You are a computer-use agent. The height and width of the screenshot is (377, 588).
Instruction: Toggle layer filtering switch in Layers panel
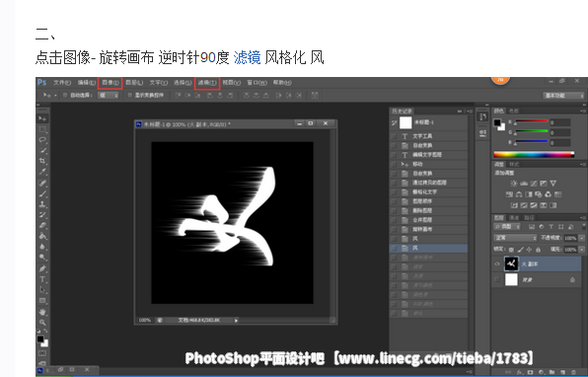point(583,227)
